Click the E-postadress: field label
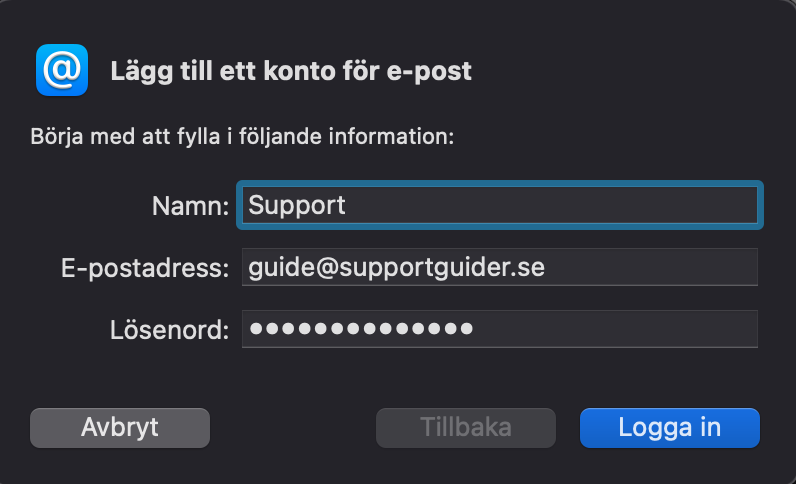Screen dimensions: 796x484 click(x=145, y=268)
